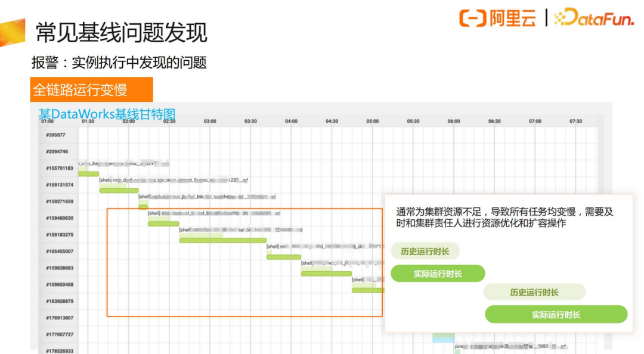Image resolution: width=644 pixels, height=354 pixels.
Task: Click the shorter 历史运行时长 legend pill
Action: click(x=425, y=251)
